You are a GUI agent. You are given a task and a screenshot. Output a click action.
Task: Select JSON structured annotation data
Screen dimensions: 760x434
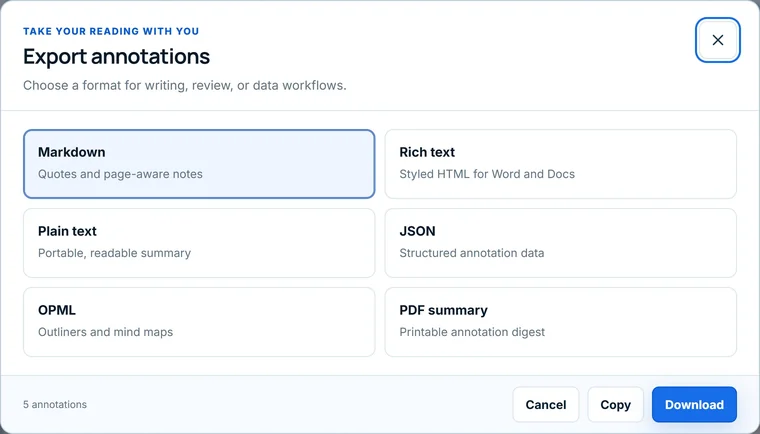click(561, 243)
